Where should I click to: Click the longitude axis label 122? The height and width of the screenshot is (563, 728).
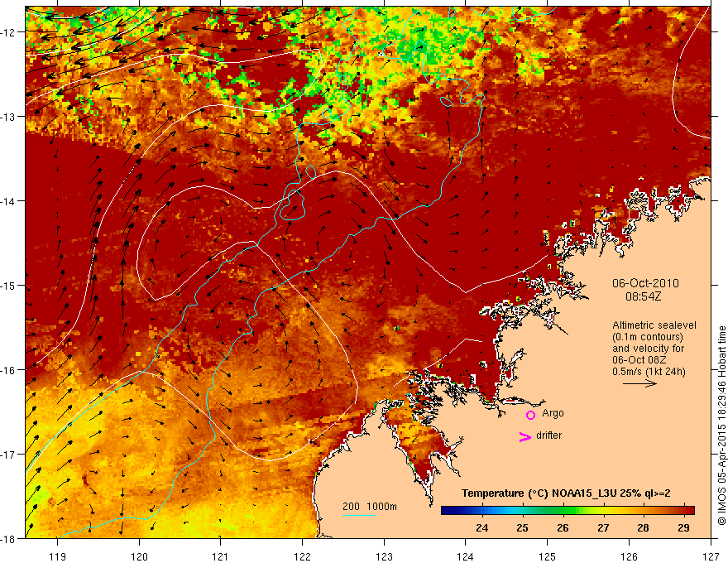pyautogui.click(x=302, y=556)
